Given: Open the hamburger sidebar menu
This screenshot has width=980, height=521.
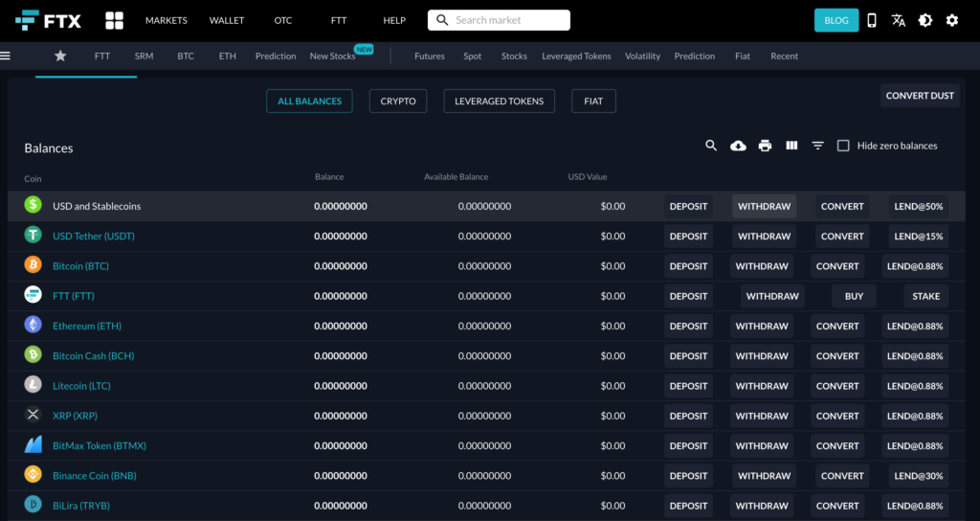Looking at the screenshot, I should 5,56.
